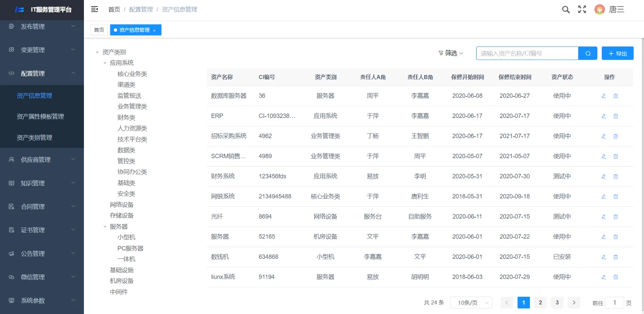Click the 导出 export button

[x=618, y=53]
